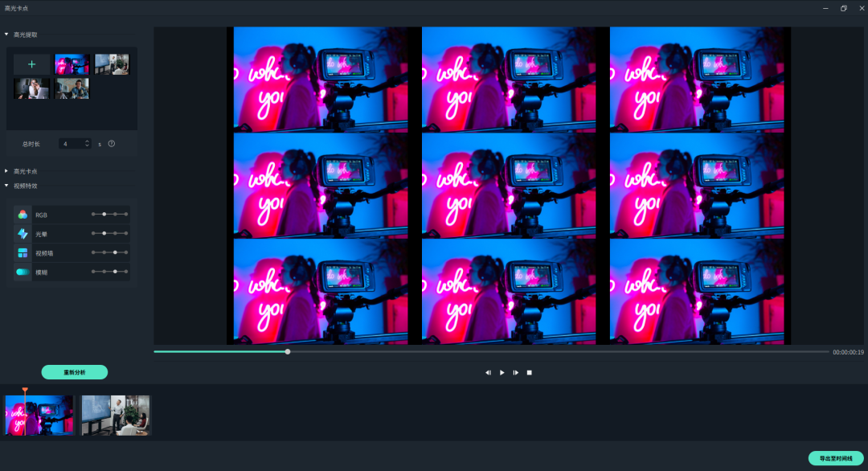Select the neon camera clip thumbnail in media grid

pos(72,64)
